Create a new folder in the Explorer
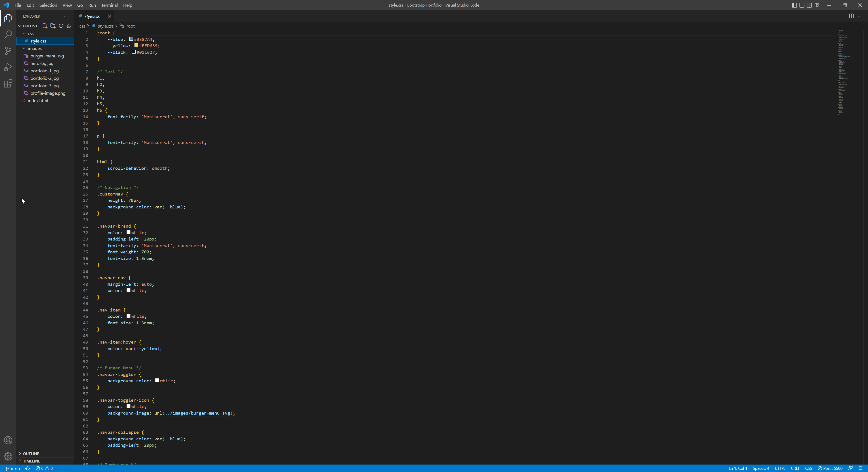 53,26
